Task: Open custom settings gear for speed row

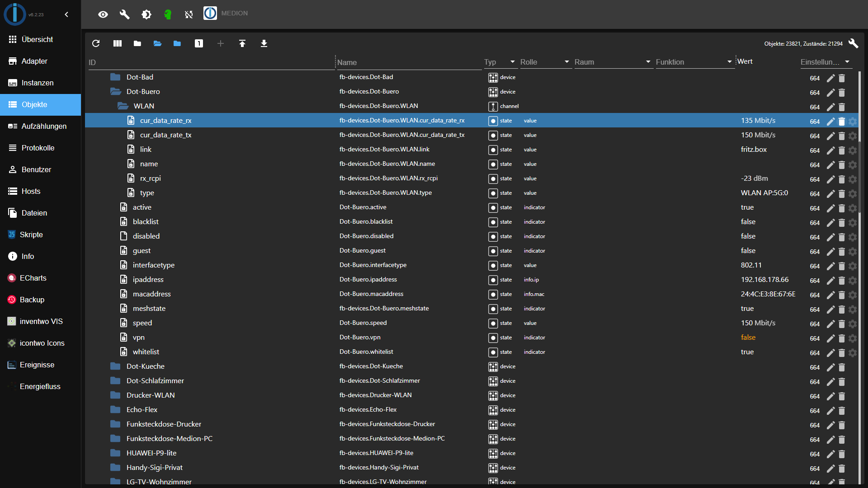Action: point(853,324)
